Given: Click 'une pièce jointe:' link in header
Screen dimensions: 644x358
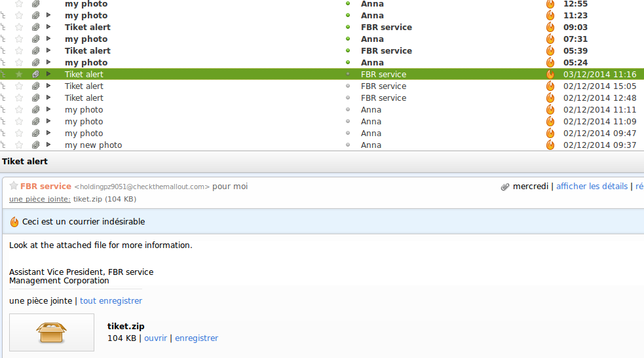Looking at the screenshot, I should 40,200.
